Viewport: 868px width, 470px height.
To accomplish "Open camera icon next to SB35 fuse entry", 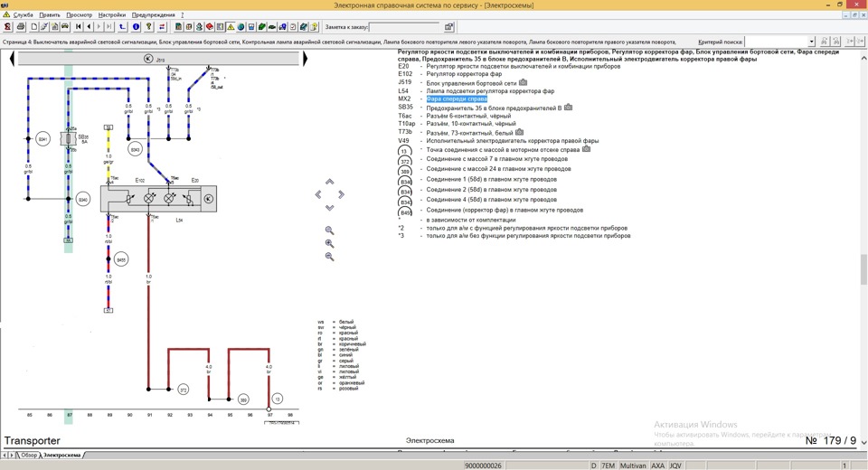I will (x=568, y=108).
